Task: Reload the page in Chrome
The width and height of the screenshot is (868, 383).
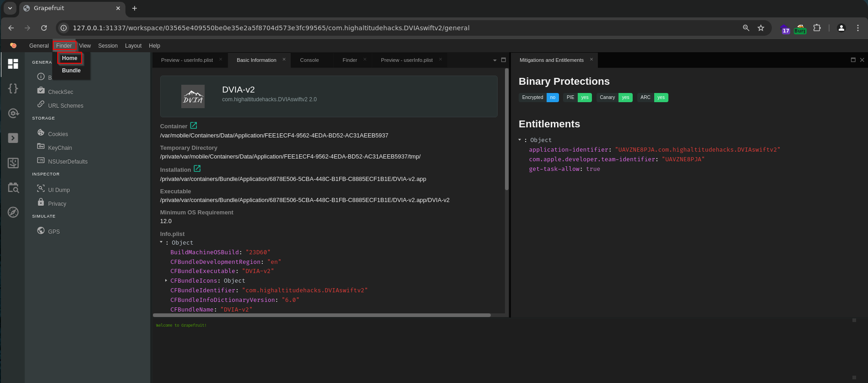Action: click(44, 28)
